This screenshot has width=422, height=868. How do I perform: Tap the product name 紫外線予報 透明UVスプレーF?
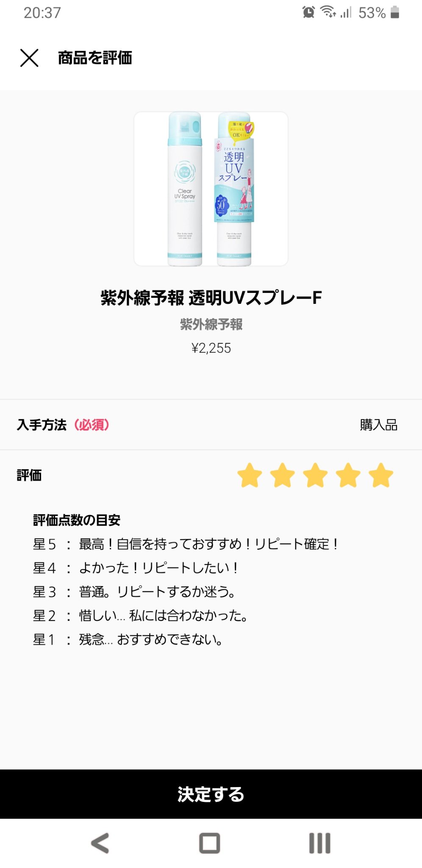coord(211,298)
